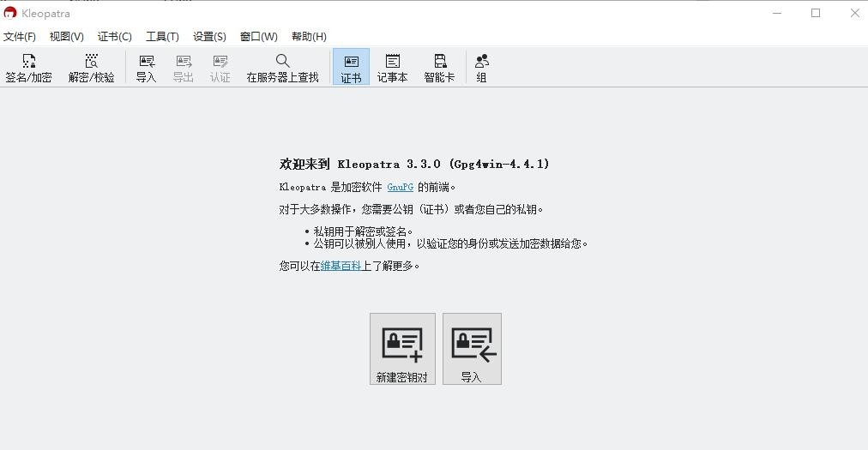This screenshot has height=450, width=868.
Task: Follow the GnuPG link
Action: tap(401, 187)
